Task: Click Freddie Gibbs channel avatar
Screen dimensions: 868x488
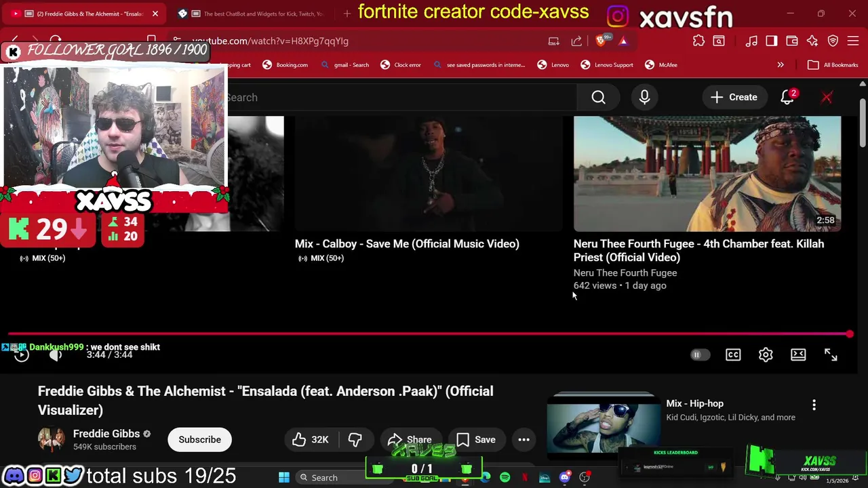Action: [x=52, y=439]
